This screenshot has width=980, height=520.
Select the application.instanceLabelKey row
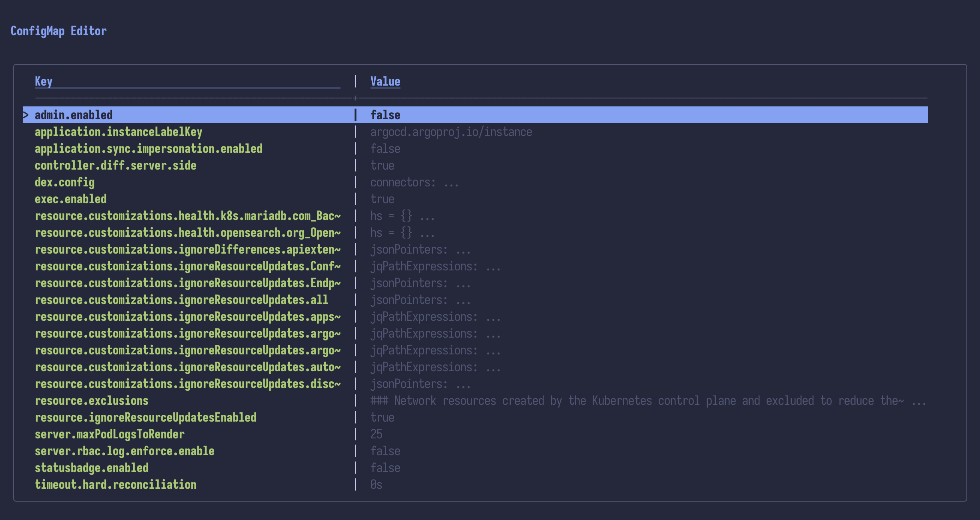(x=118, y=132)
